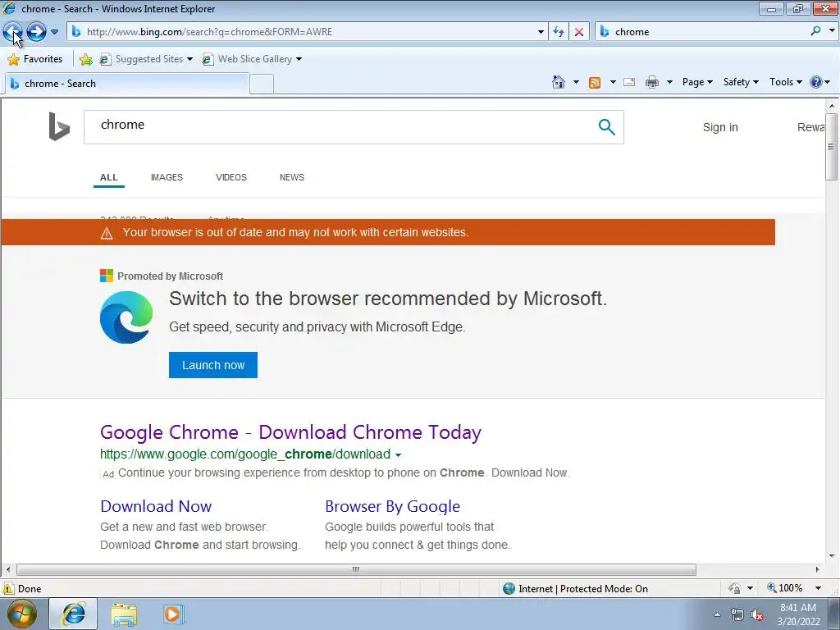Click the Help question mark icon
840x630 pixels.
tap(816, 82)
